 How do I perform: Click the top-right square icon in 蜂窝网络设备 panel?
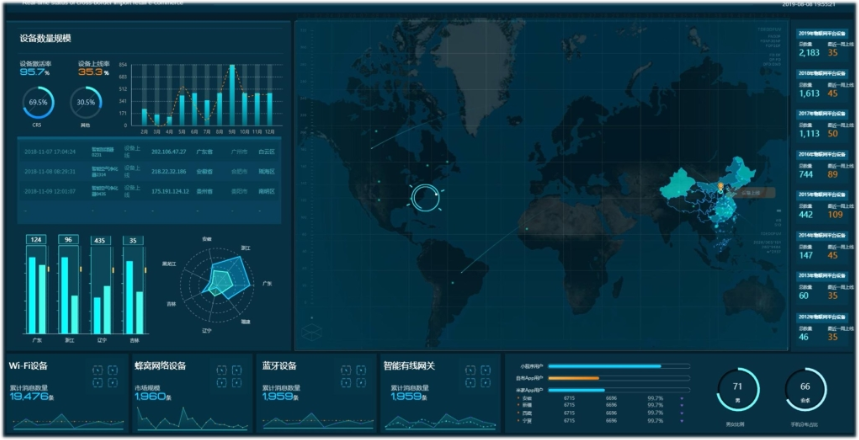pyautogui.click(x=236, y=370)
